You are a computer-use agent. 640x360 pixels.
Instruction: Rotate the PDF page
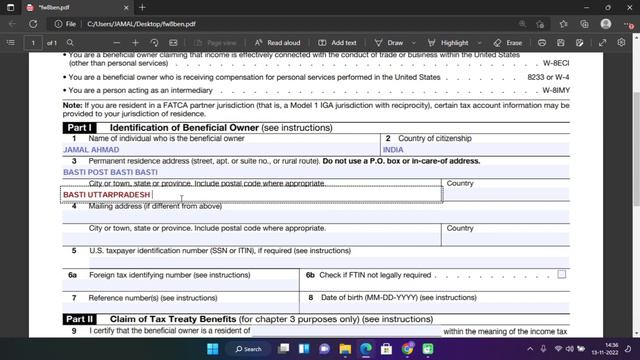coord(154,42)
